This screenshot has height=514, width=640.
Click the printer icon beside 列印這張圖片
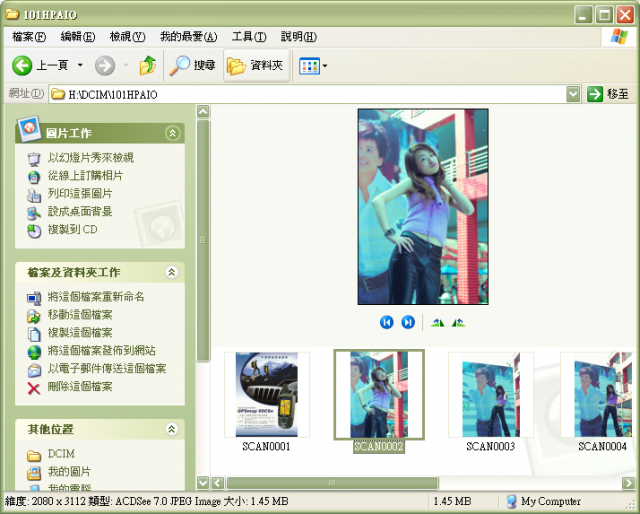(34, 195)
